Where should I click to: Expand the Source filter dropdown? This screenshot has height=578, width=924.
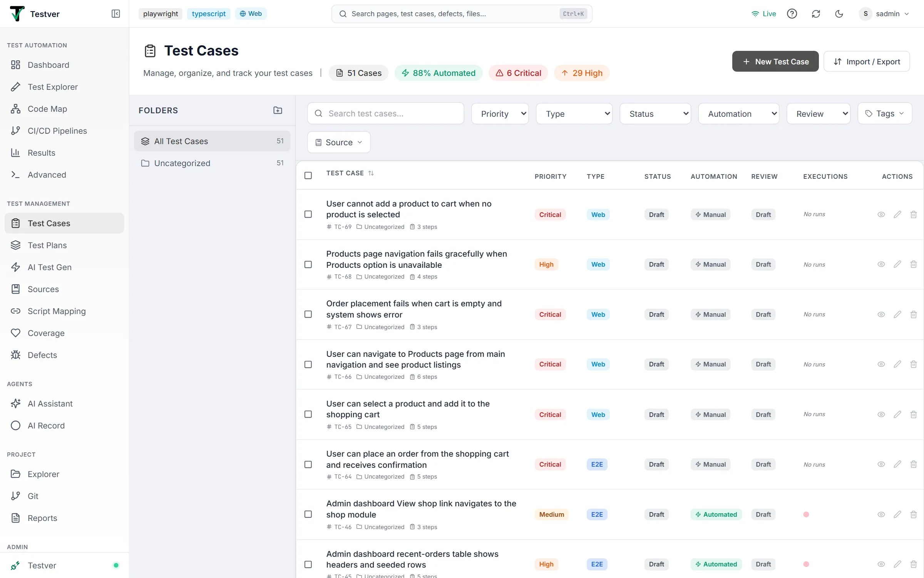point(339,142)
